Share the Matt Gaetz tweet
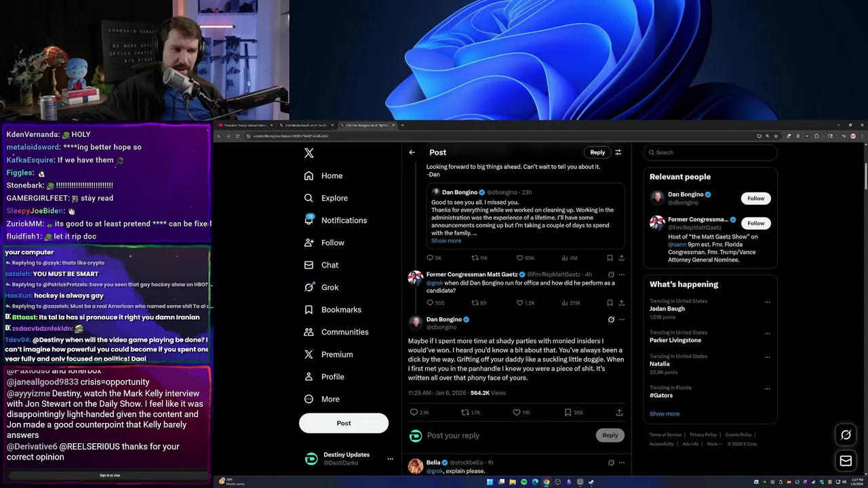The height and width of the screenshot is (488, 868). (x=621, y=303)
